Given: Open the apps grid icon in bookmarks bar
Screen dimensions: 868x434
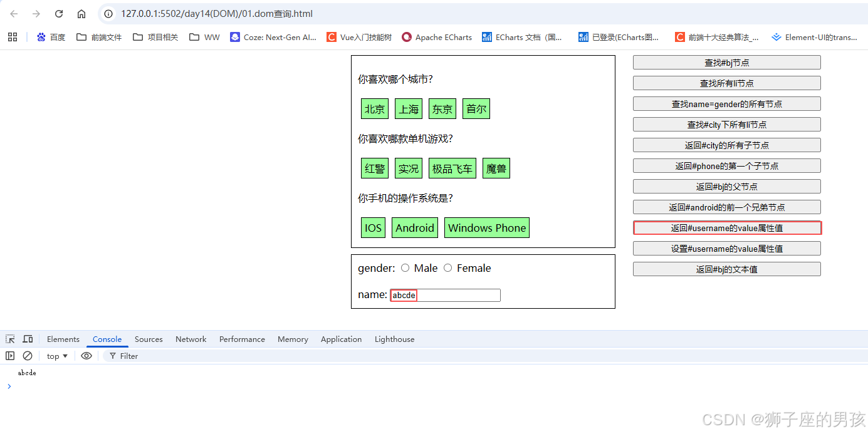Looking at the screenshot, I should (13, 37).
